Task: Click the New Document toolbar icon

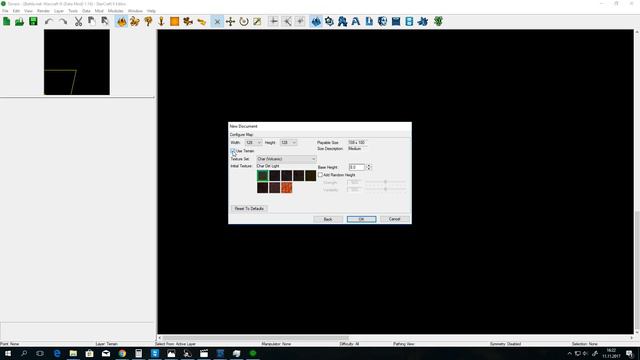Action: point(7,22)
